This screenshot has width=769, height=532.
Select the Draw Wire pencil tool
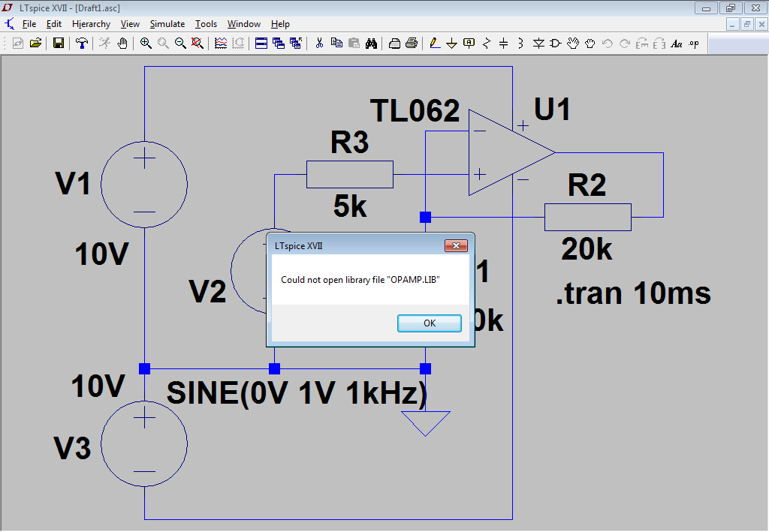click(x=435, y=44)
